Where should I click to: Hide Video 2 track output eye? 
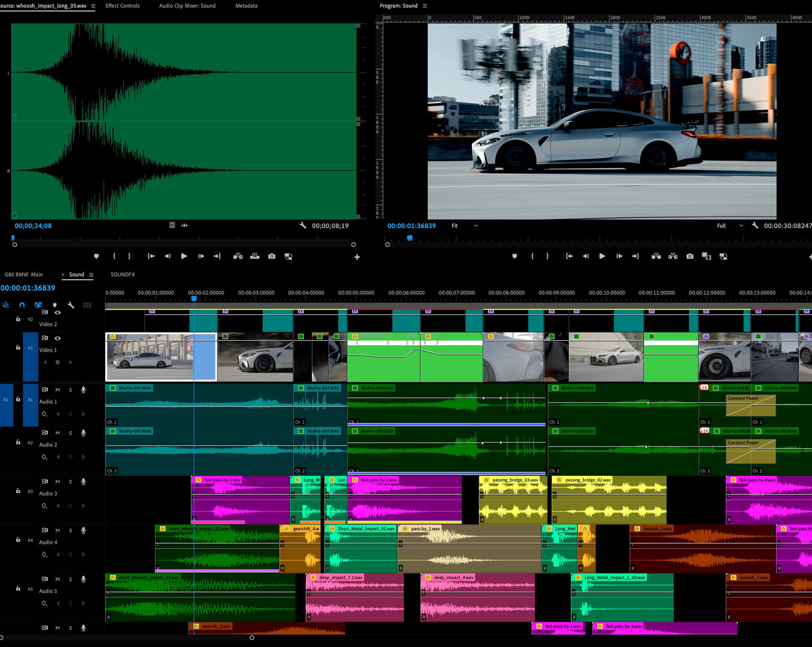[x=57, y=312]
